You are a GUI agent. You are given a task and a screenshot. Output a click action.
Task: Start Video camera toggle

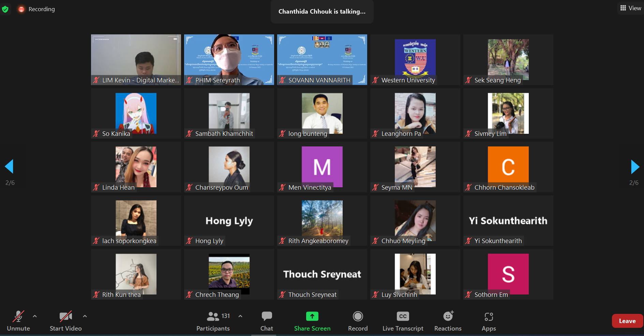click(x=65, y=317)
